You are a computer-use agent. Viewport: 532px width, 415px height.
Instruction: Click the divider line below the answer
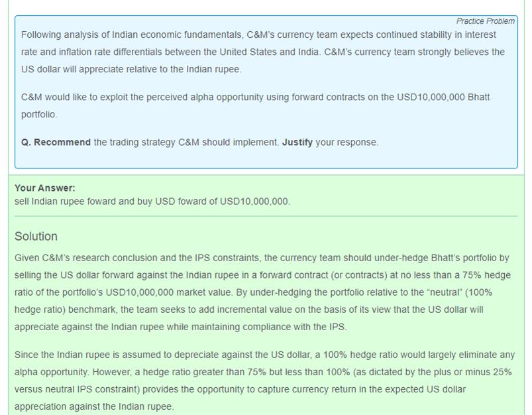[x=266, y=216]
